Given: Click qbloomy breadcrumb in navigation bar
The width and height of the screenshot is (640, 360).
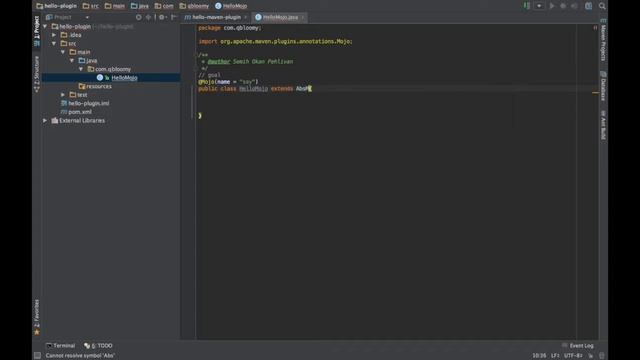Looking at the screenshot, I should (x=194, y=6).
